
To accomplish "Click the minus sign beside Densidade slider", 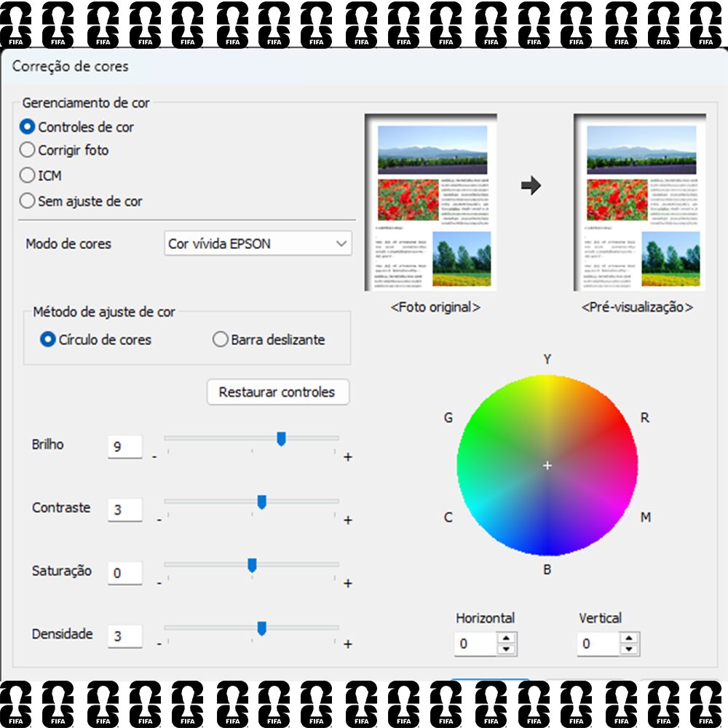I will 159,644.
